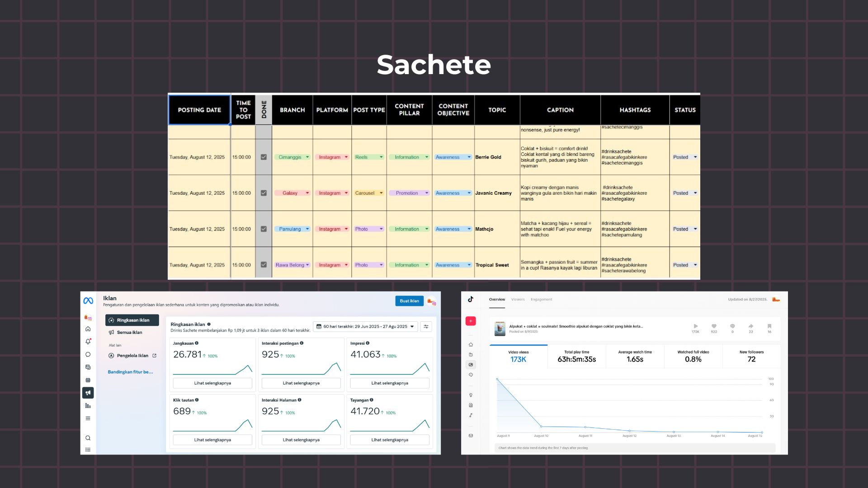Click Lihat selengkapnya under Impresi

tap(390, 383)
